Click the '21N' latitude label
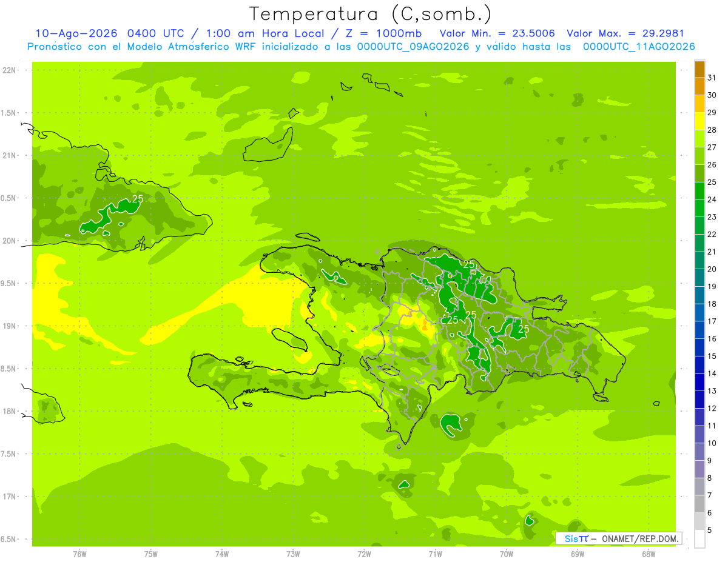This screenshot has height=562, width=728. pyautogui.click(x=10, y=156)
